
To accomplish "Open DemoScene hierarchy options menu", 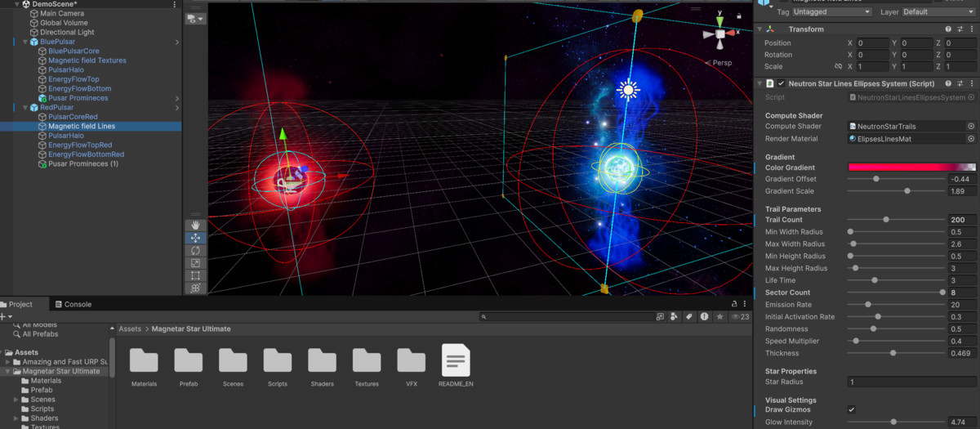I will coord(175,4).
